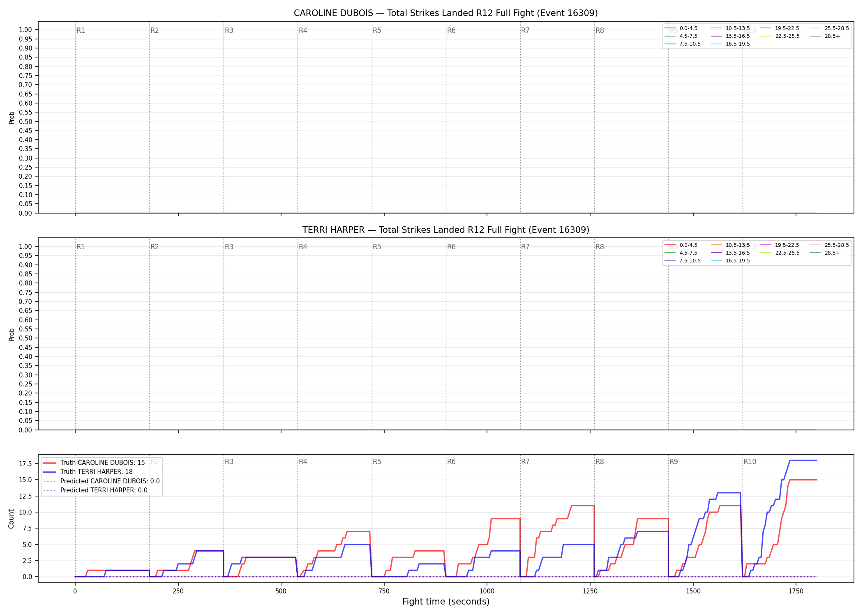The width and height of the screenshot is (863, 616).
Task: Click the R2 round marker in Terri Harper chart
Action: coord(155,247)
